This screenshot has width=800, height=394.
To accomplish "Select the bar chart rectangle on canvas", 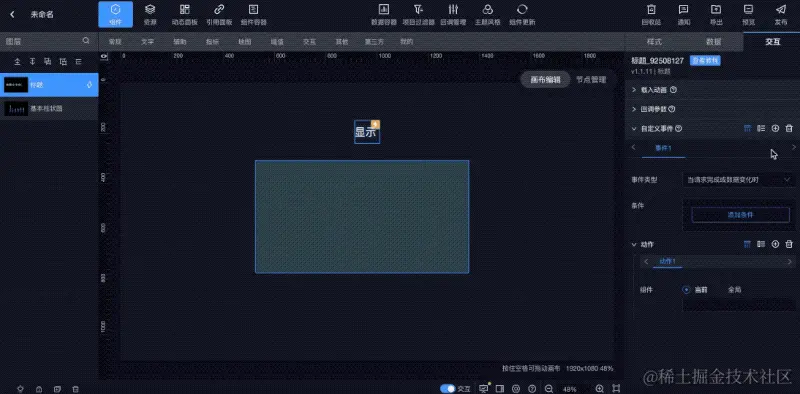I will tap(362, 217).
